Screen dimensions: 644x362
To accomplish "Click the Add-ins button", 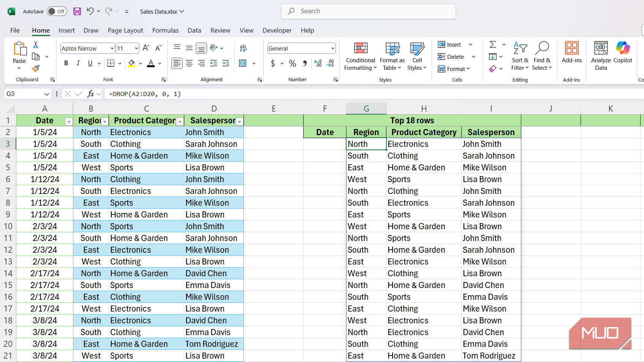I will tap(571, 52).
